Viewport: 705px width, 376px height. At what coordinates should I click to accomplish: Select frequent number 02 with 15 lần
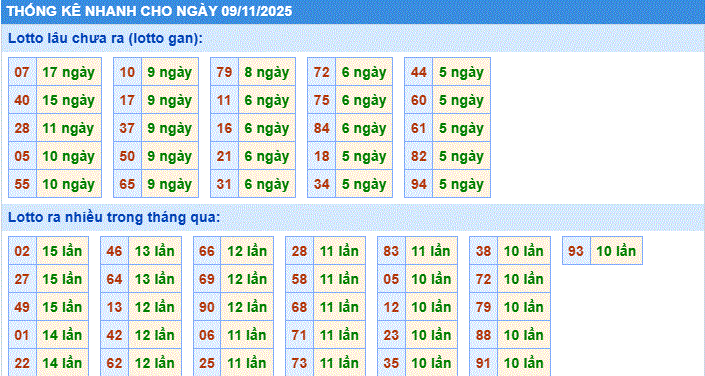(x=22, y=251)
